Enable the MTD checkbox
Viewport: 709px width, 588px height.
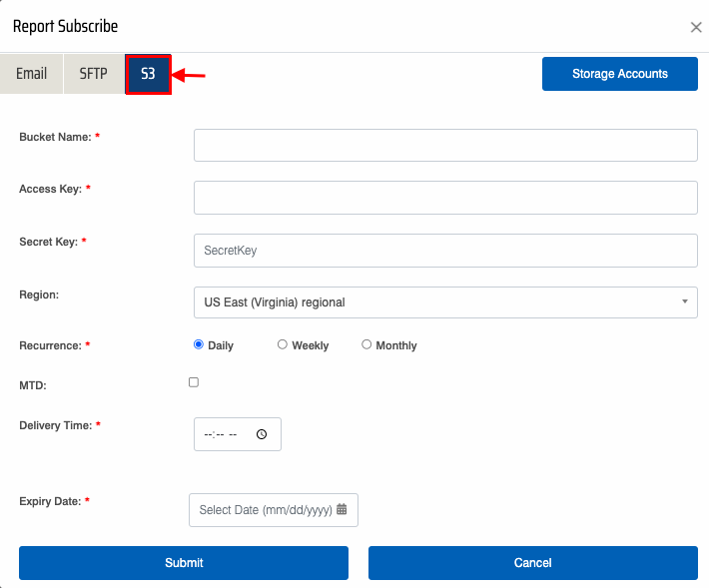pos(194,382)
